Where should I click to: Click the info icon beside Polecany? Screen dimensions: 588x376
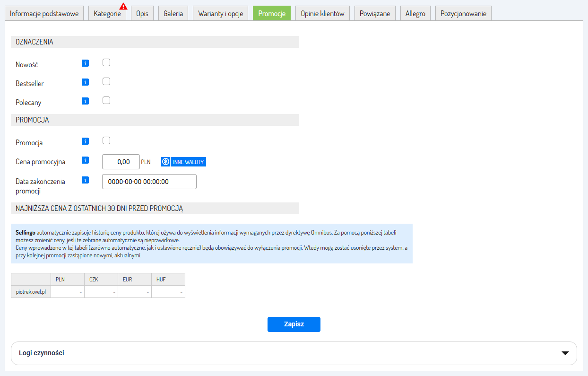85,101
